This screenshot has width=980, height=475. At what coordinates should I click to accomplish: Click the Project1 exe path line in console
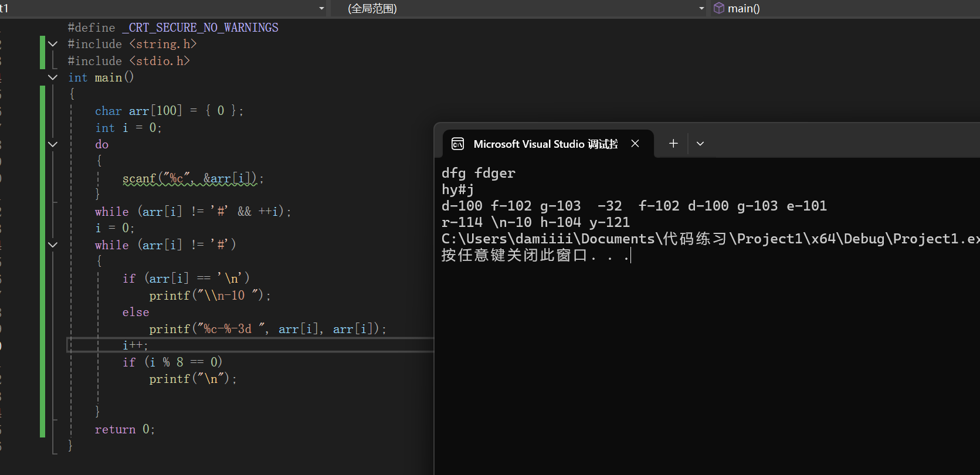[710, 239]
